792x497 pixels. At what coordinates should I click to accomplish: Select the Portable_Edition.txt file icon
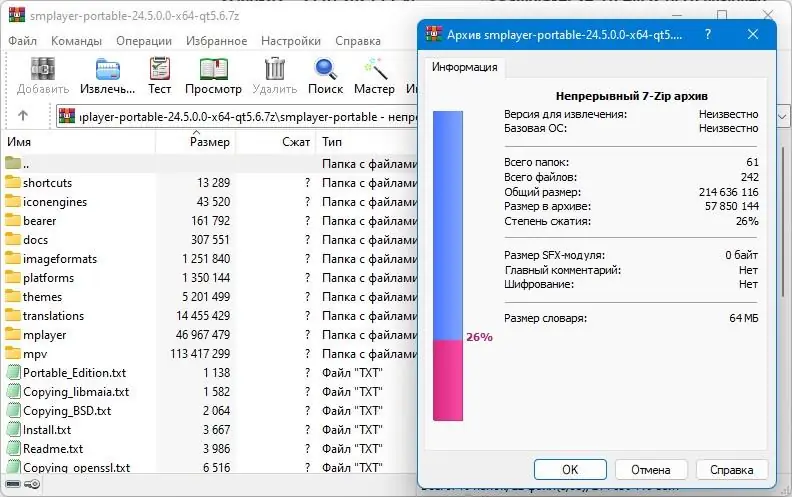click(x=14, y=373)
